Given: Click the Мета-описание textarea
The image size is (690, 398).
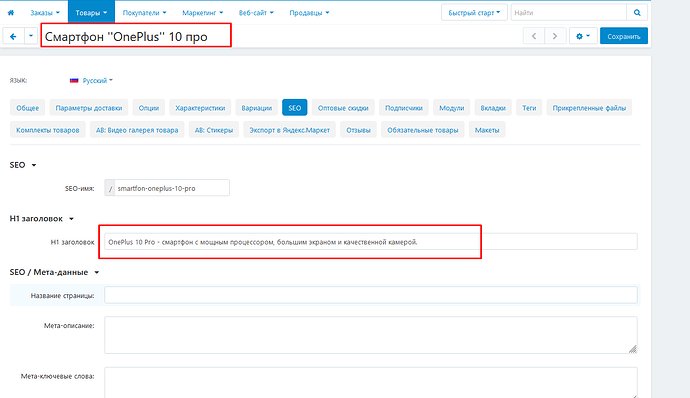Looking at the screenshot, I should tap(371, 335).
